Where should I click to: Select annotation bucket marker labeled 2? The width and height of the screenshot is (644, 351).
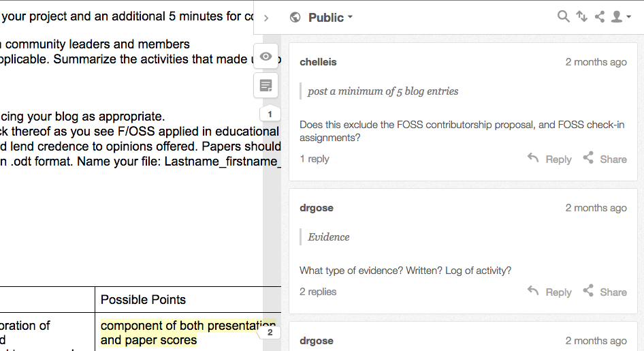pyautogui.click(x=270, y=333)
